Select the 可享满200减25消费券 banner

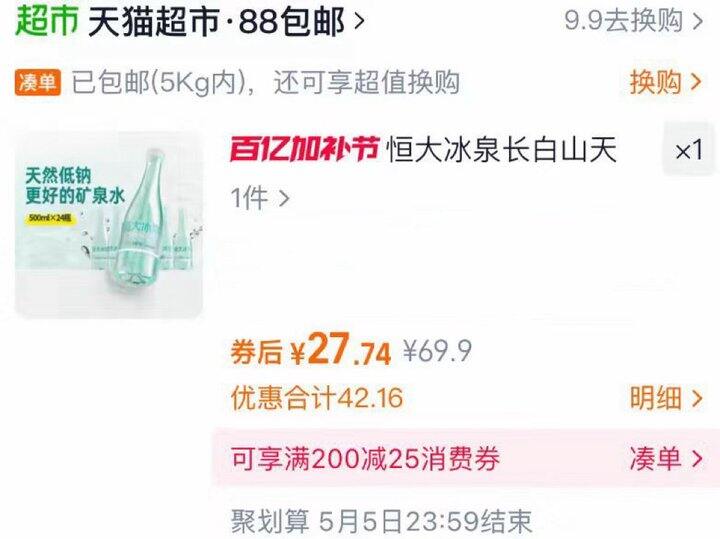[465, 458]
